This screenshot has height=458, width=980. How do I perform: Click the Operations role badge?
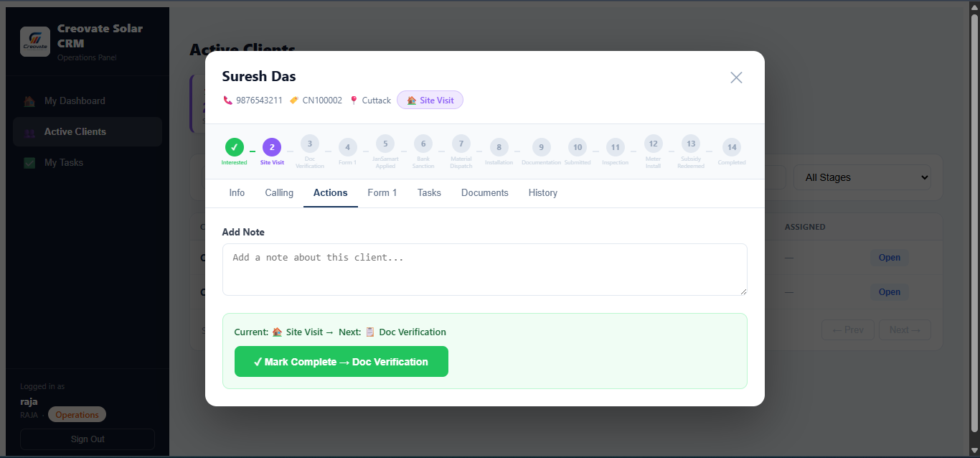(77, 415)
